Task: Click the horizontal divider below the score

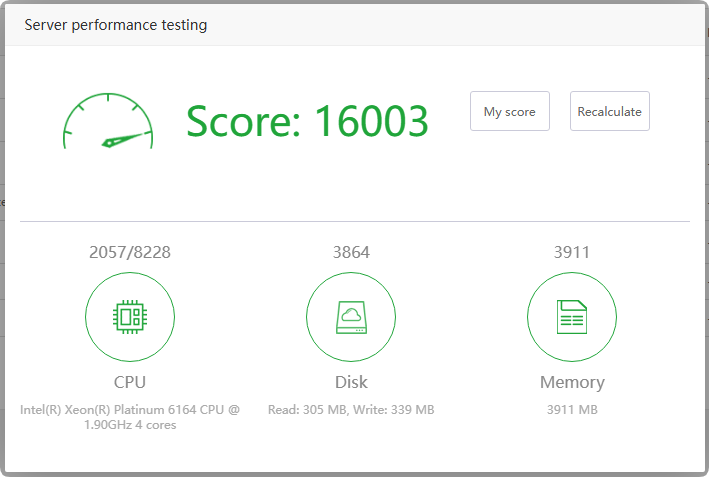Action: [354, 221]
